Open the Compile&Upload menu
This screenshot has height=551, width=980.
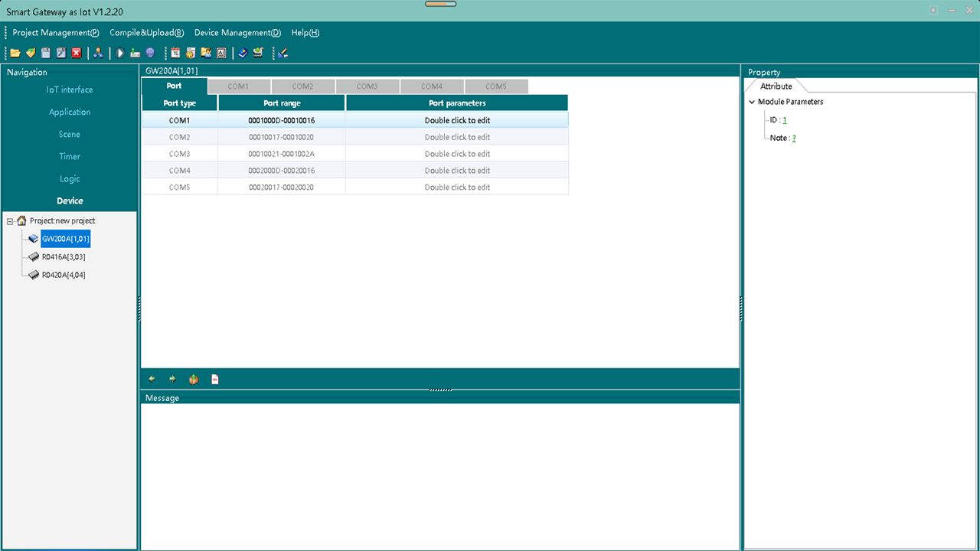coord(147,33)
